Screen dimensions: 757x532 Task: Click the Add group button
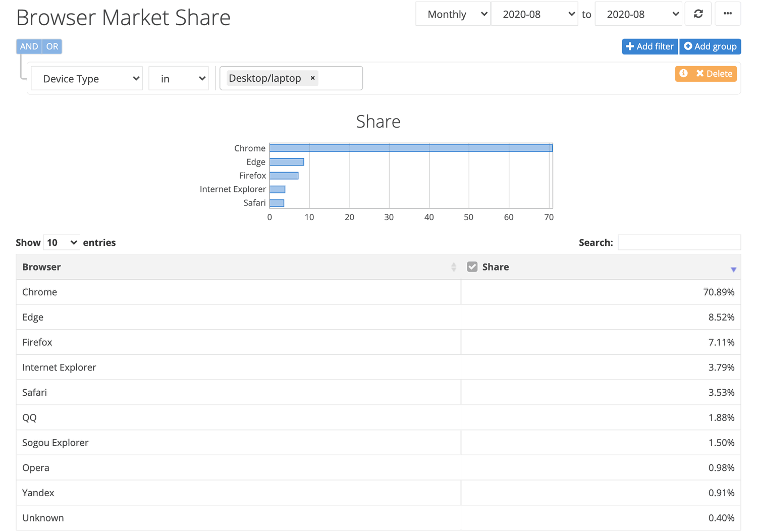(x=710, y=46)
